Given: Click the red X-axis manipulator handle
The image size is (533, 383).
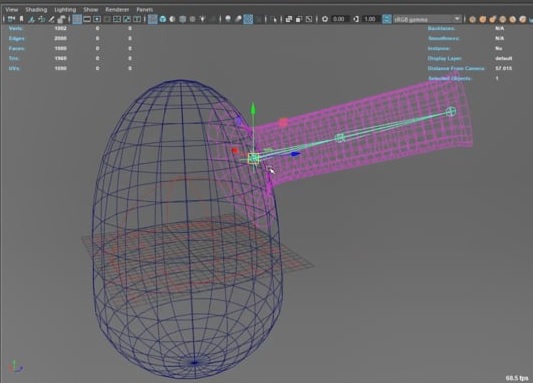Looking at the screenshot, I should click(235, 151).
